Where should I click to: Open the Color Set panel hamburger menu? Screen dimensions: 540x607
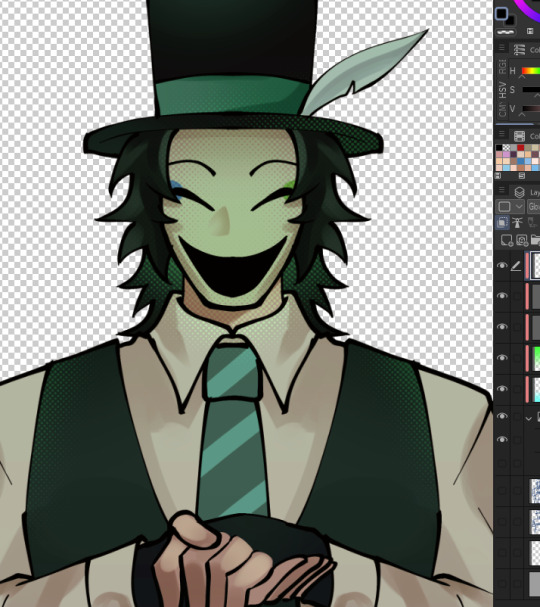[x=502, y=134]
